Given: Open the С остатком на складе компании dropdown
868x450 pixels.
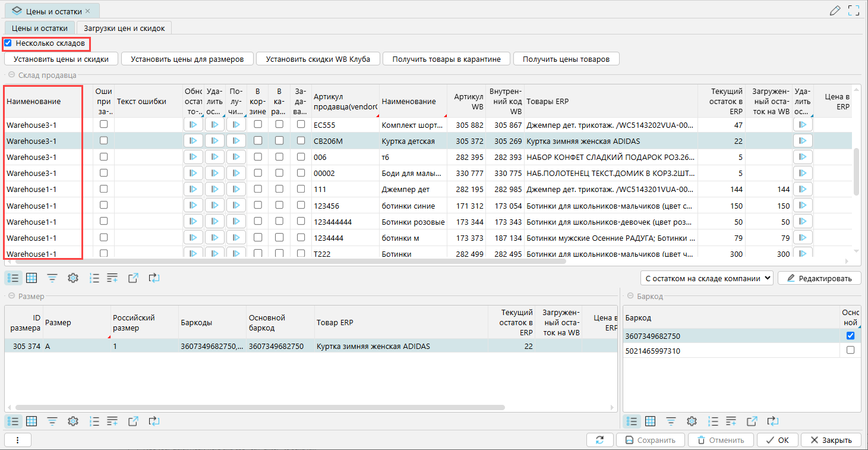Looking at the screenshot, I should [x=707, y=278].
